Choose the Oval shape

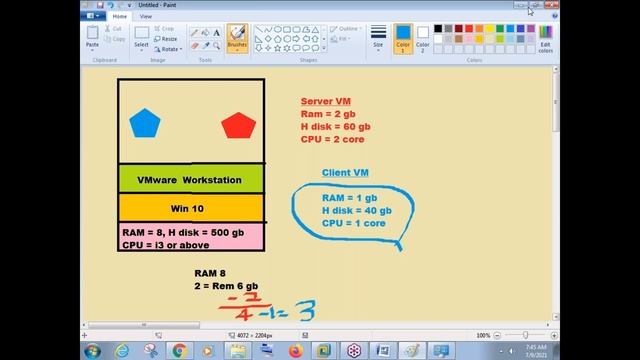(x=278, y=30)
